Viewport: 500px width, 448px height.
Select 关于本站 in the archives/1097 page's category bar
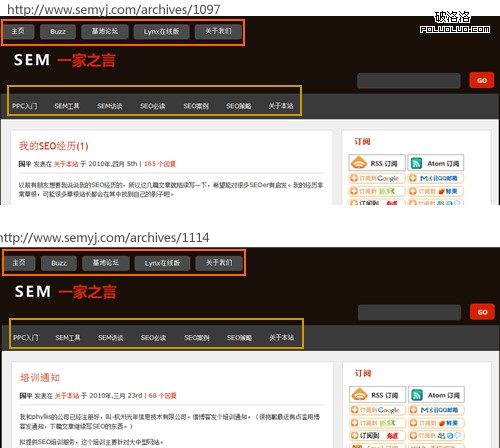[281, 106]
